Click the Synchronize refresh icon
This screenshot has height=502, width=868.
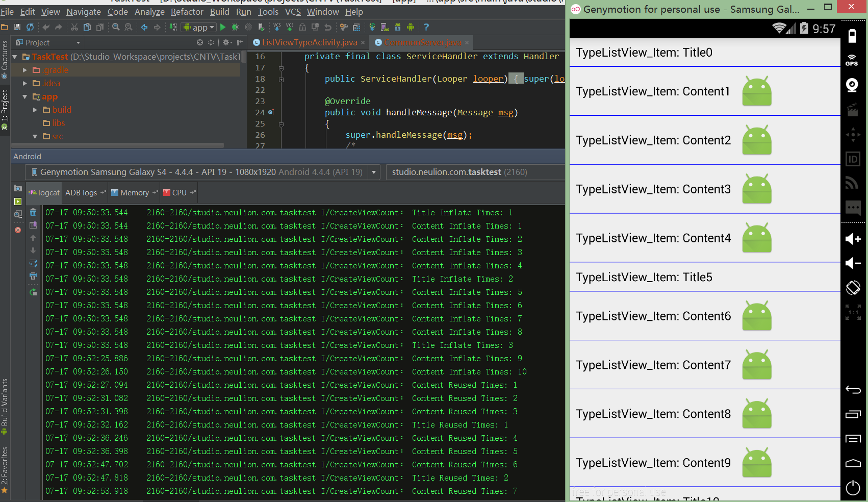point(30,27)
